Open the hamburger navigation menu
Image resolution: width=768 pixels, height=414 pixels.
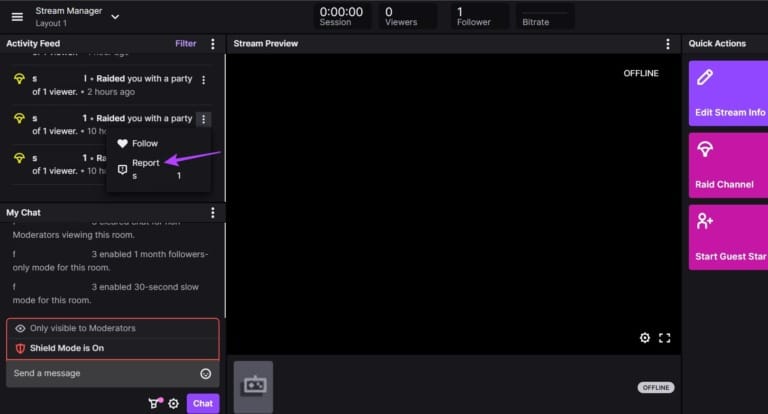[x=17, y=17]
